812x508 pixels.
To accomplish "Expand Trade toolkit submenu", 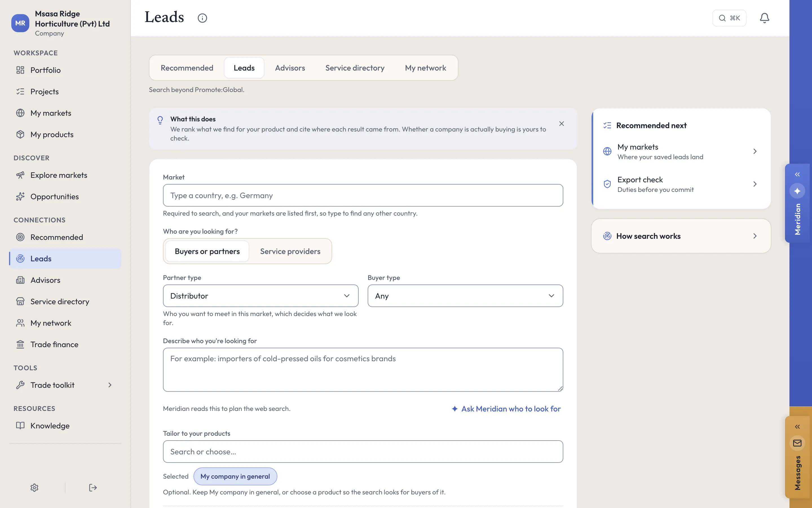I will click(65, 385).
